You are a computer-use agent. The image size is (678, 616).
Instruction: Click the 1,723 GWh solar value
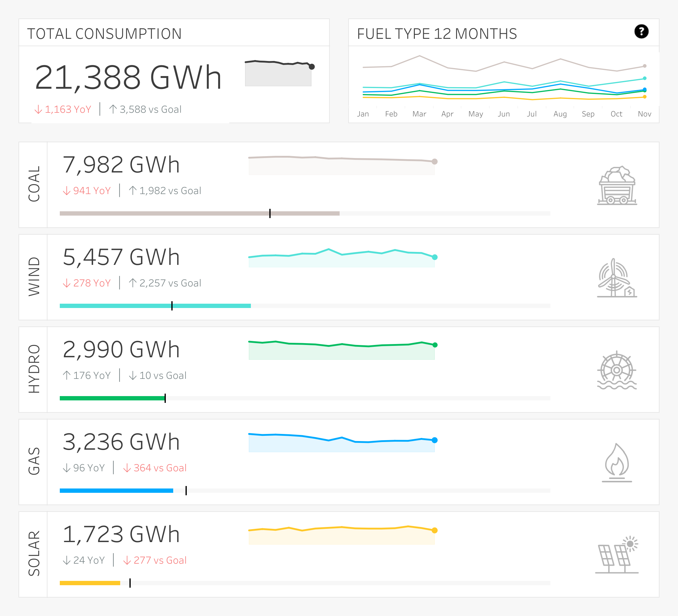pyautogui.click(x=121, y=535)
